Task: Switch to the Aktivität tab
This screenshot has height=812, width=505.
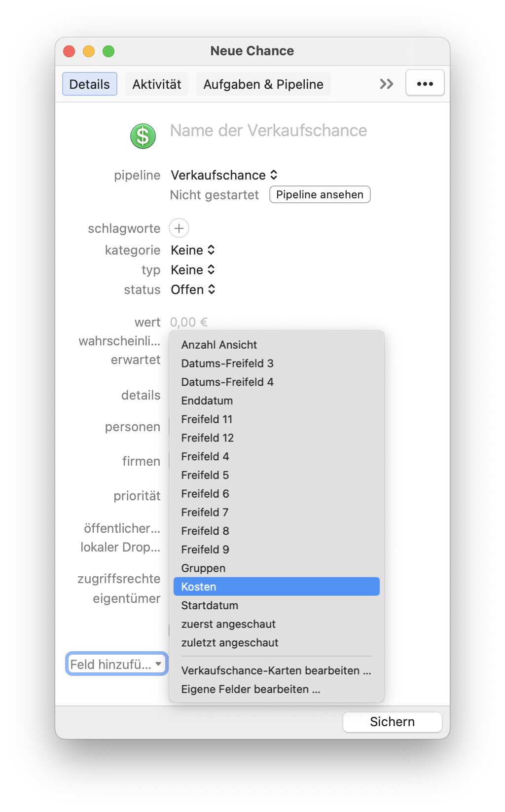Action: point(157,84)
